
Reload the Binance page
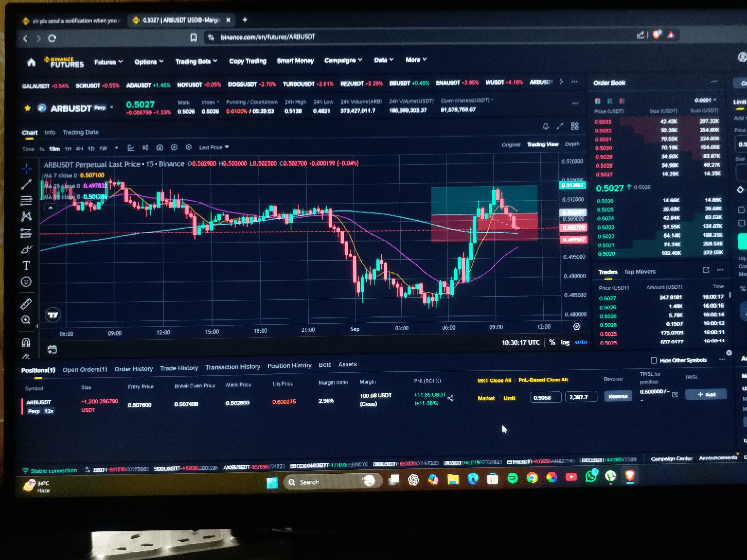pos(52,38)
